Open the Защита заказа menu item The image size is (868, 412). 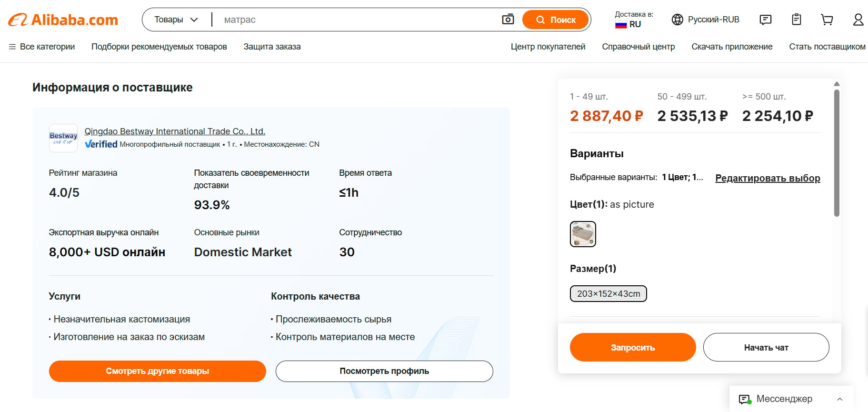coord(272,47)
